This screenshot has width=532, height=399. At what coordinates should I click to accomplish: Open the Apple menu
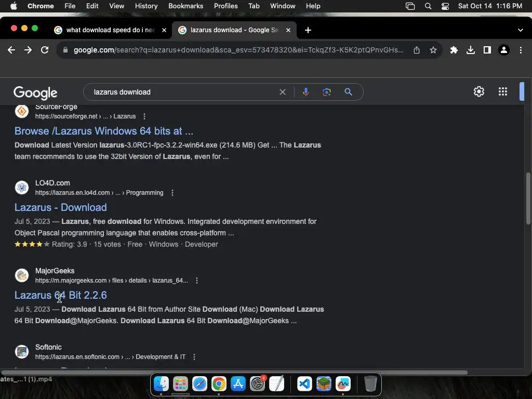[x=14, y=6]
